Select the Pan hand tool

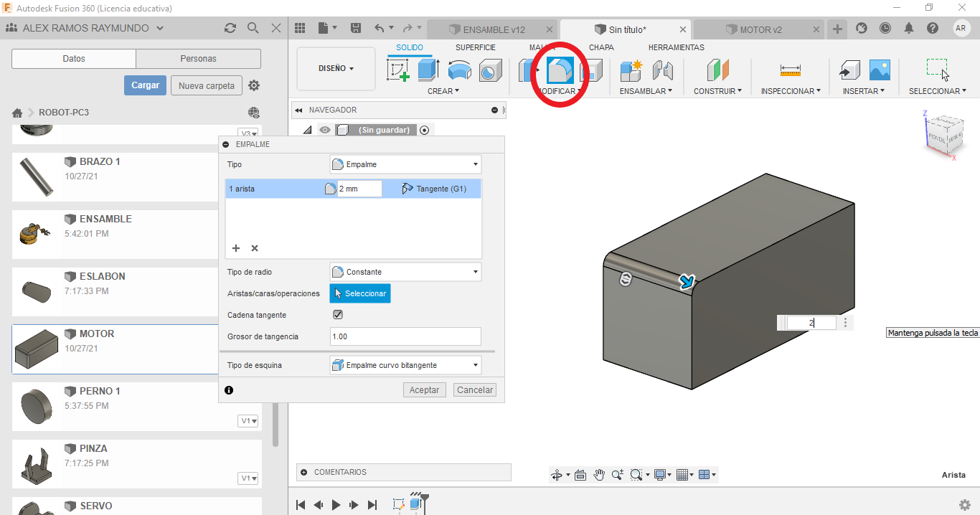[x=599, y=475]
